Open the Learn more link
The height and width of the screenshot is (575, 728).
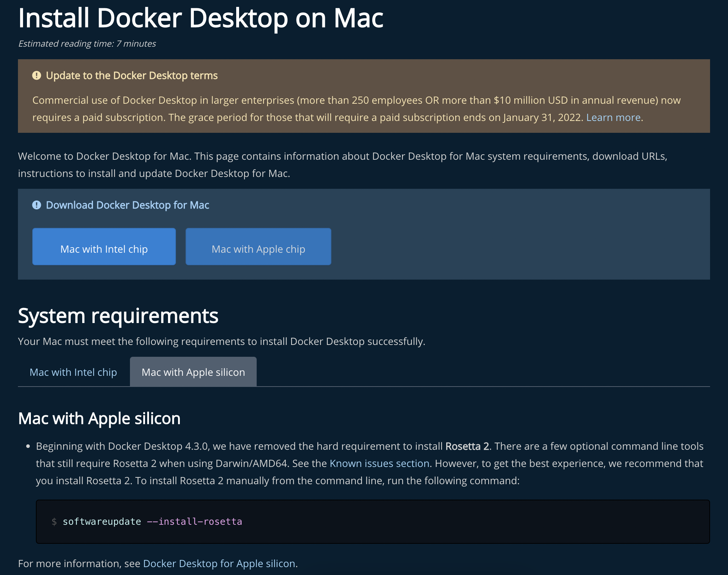pos(613,117)
